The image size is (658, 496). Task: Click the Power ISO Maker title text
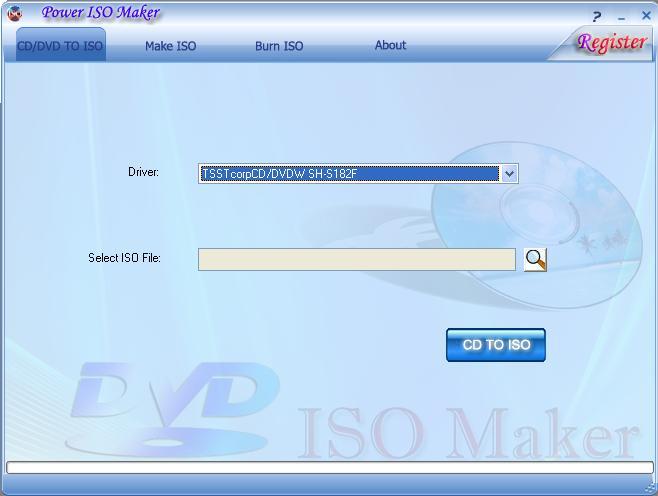pos(101,12)
